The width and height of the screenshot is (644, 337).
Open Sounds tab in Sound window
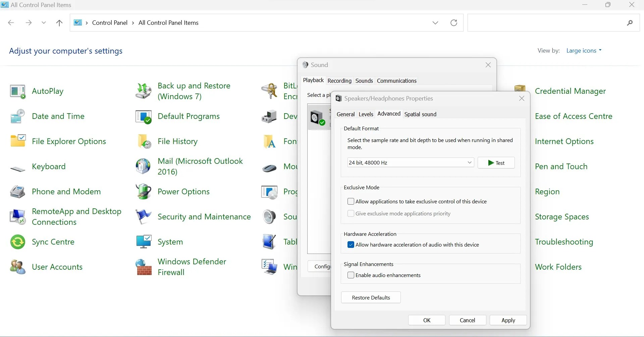(x=364, y=81)
